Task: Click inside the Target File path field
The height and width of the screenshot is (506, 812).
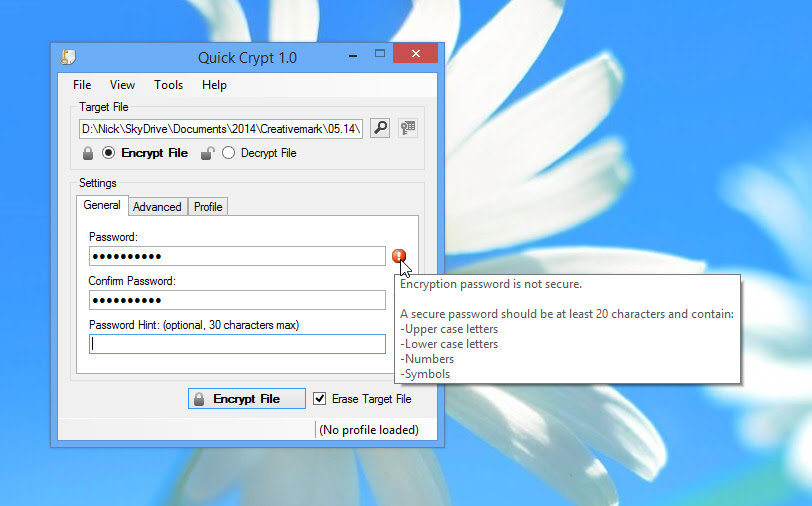Action: coord(221,128)
